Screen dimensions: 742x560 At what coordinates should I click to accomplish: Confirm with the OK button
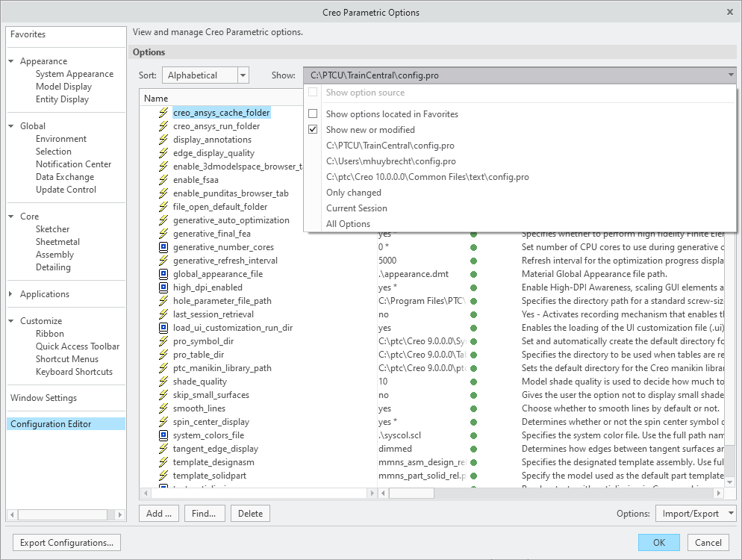coord(658,543)
